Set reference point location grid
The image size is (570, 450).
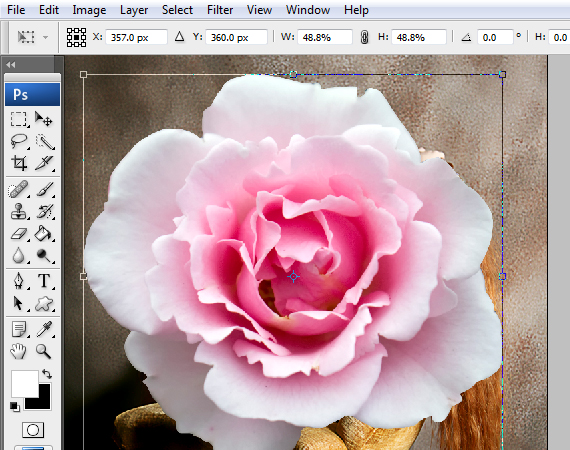pos(76,37)
